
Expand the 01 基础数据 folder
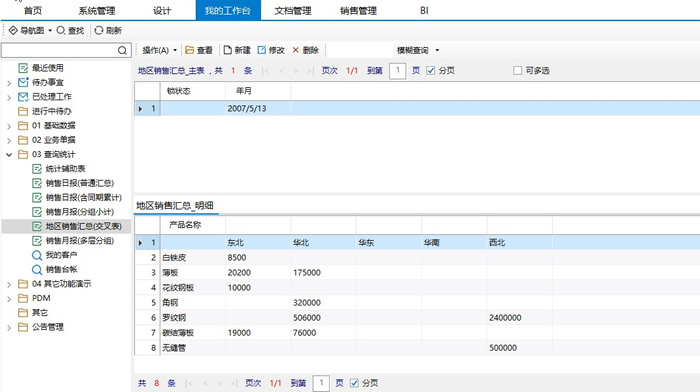coord(9,126)
